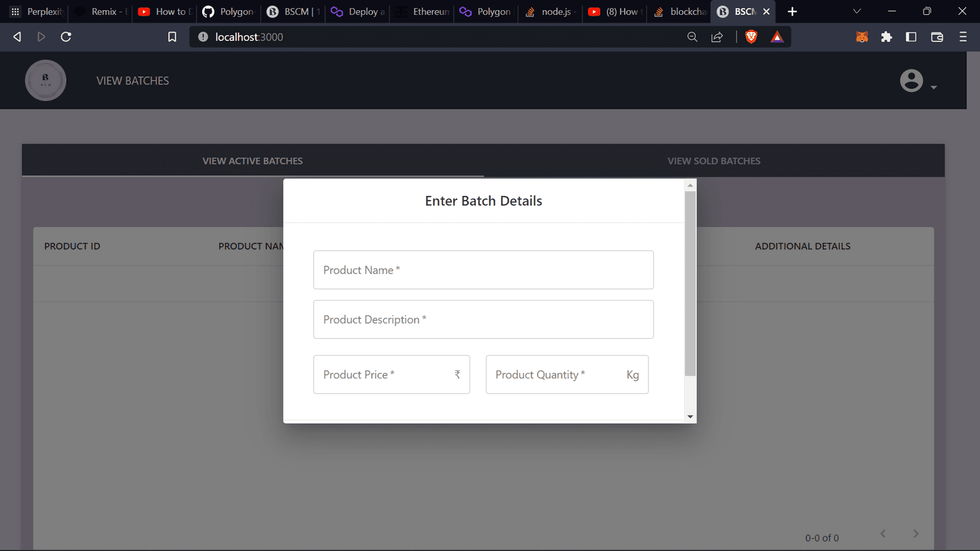
Task: Bookmark this page with bookmark icon
Action: [x=172, y=37]
